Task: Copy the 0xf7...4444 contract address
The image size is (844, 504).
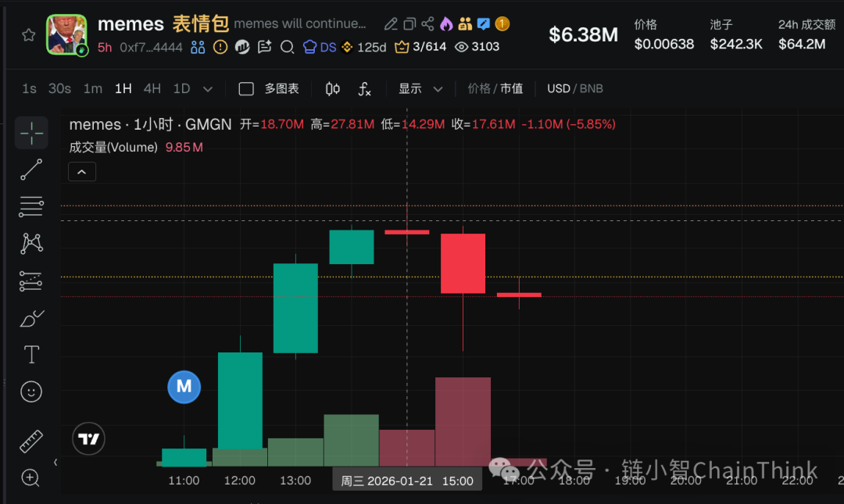Action: coord(151,48)
